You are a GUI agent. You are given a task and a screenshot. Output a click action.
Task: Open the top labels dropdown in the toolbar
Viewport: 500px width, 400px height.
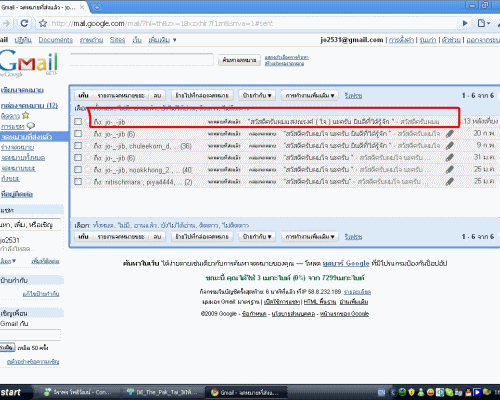click(257, 95)
